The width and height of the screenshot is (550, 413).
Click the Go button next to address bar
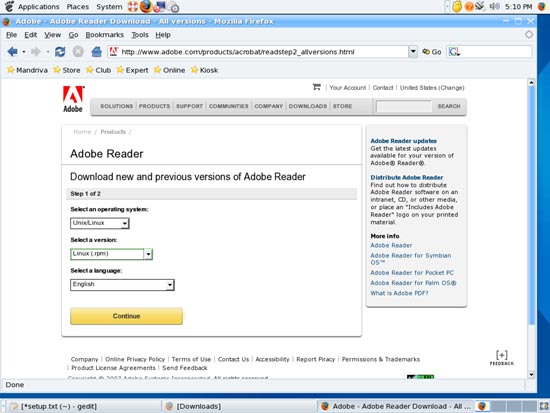(432, 52)
